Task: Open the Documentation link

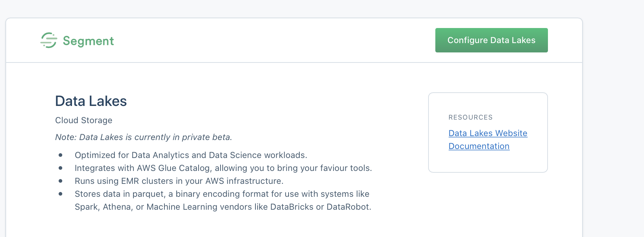Action: pos(479,146)
